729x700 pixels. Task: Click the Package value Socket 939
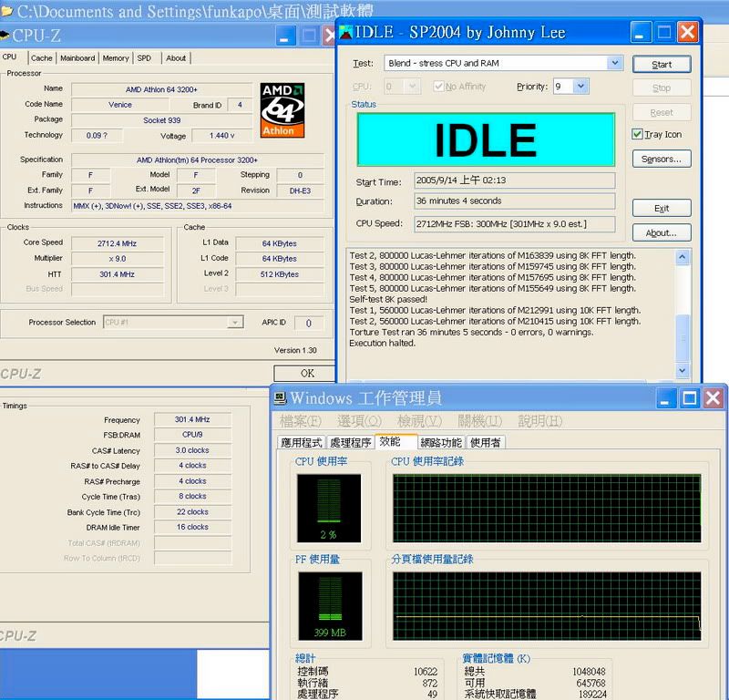click(162, 120)
